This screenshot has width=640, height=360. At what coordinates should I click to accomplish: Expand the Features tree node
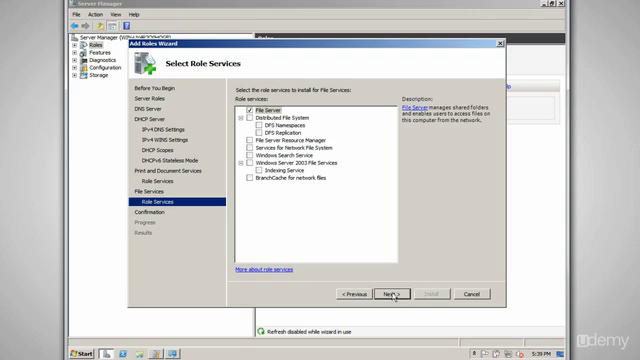(x=74, y=53)
